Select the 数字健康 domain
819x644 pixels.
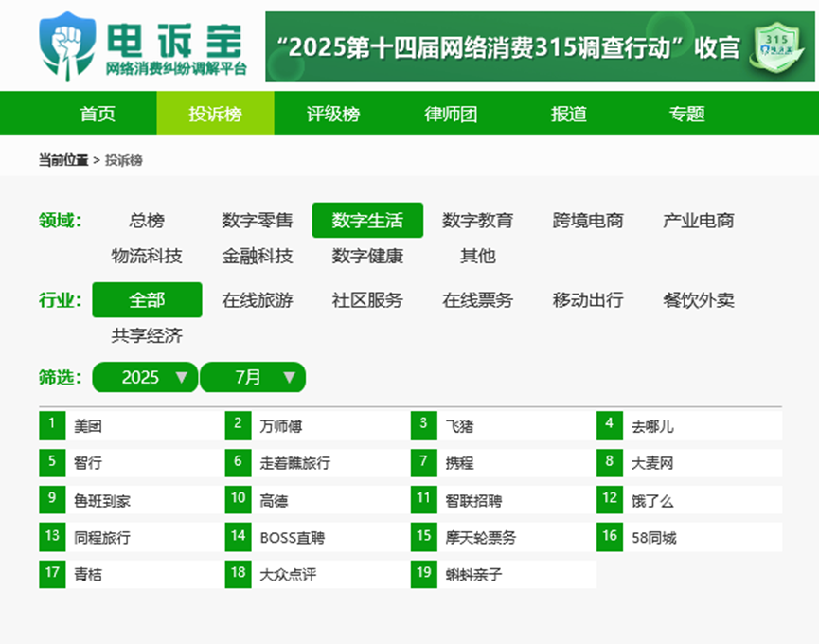(x=367, y=256)
